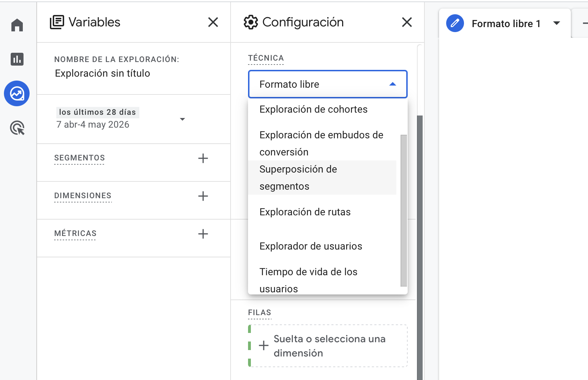Choose Explorador de usuarios option
Viewport: 588px width, 380px height.
[322, 246]
